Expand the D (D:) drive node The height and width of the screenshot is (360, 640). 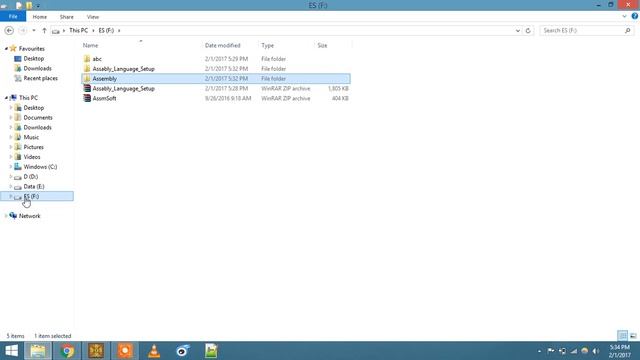pyautogui.click(x=11, y=177)
